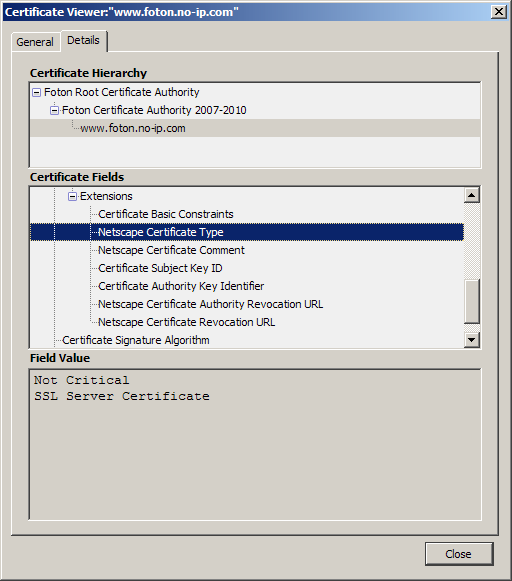Click the scroll up arrow in Certificate Fields

click(x=472, y=195)
